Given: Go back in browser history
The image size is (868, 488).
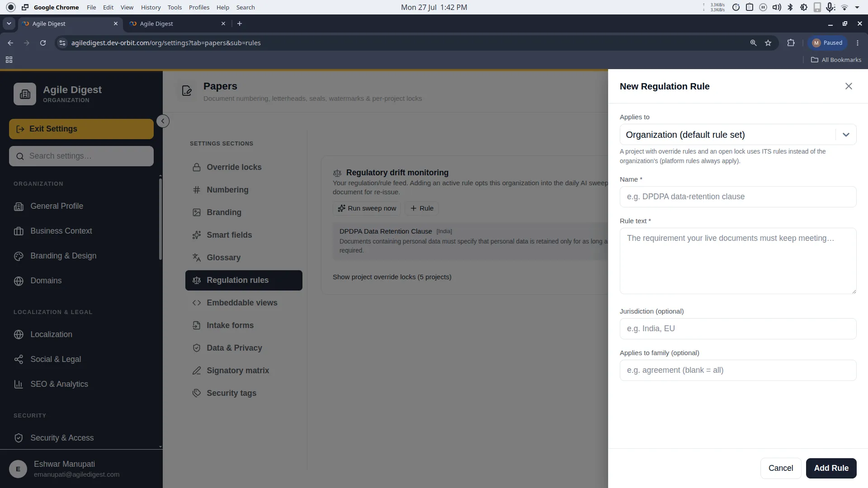Looking at the screenshot, I should click(10, 43).
